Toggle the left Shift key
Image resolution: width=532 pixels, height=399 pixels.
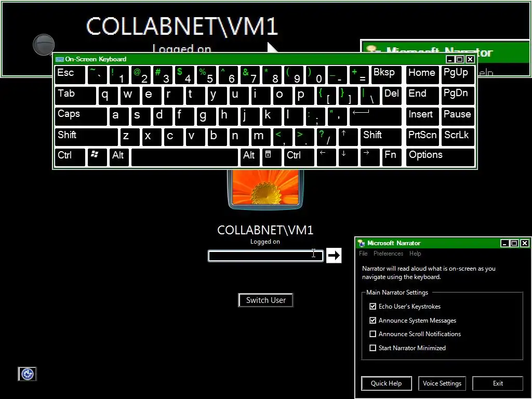pos(86,137)
